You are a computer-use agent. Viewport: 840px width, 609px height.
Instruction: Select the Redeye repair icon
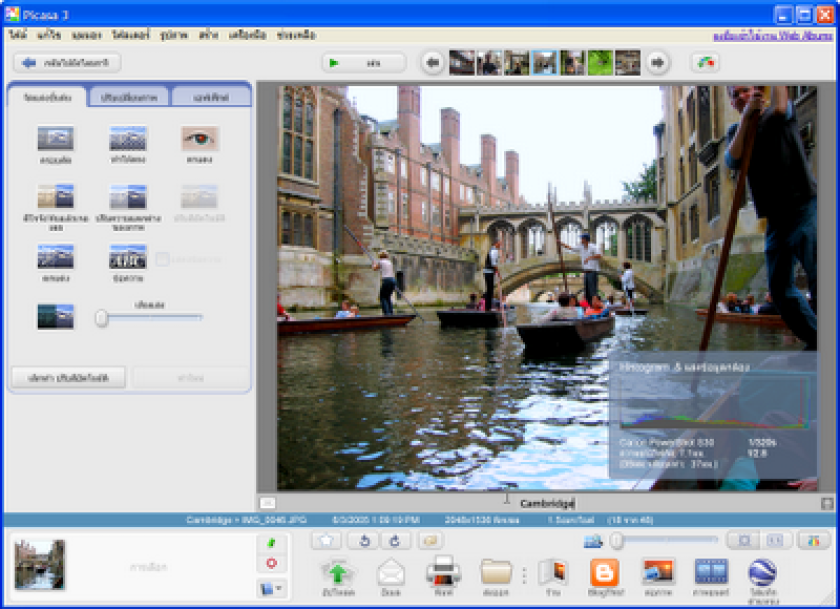199,139
